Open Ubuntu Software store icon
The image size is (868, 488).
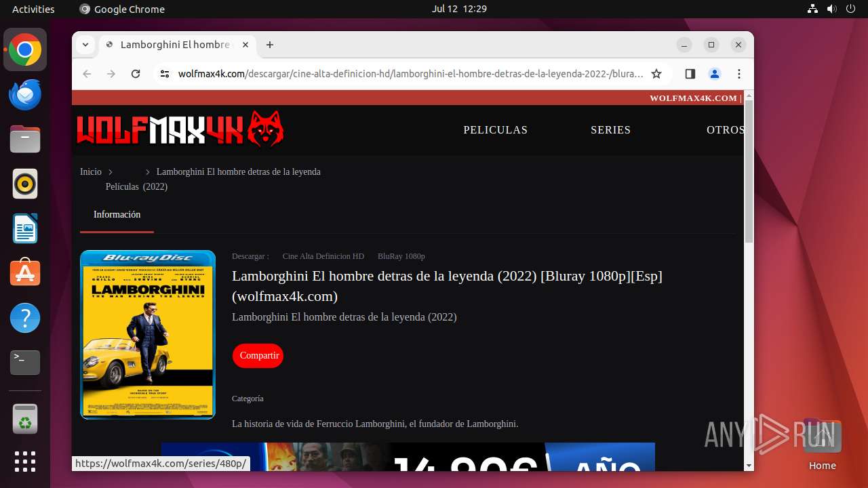coord(25,273)
